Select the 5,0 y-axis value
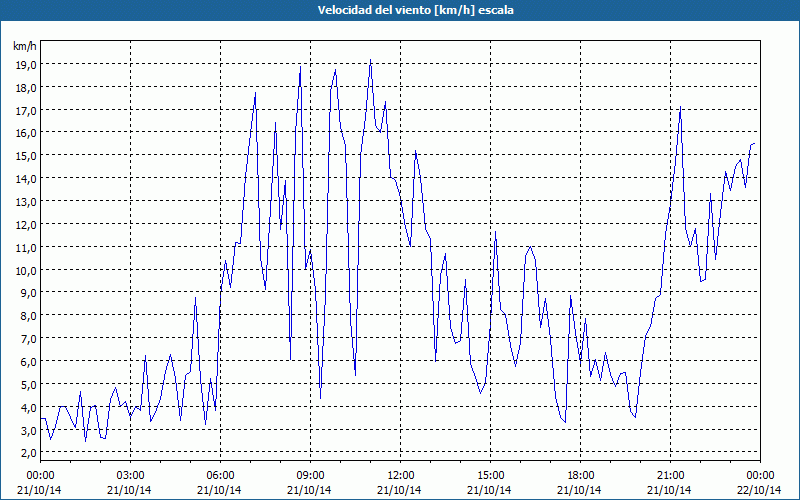 point(30,385)
